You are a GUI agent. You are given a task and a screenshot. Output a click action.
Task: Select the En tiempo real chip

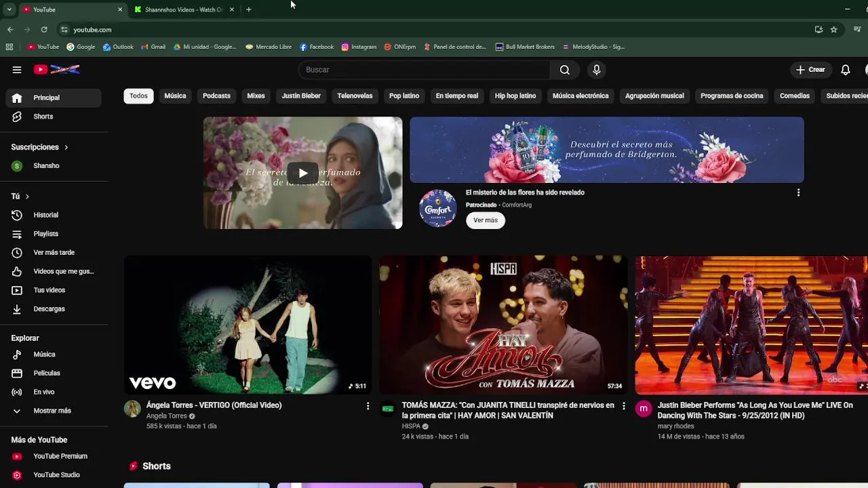click(x=457, y=96)
